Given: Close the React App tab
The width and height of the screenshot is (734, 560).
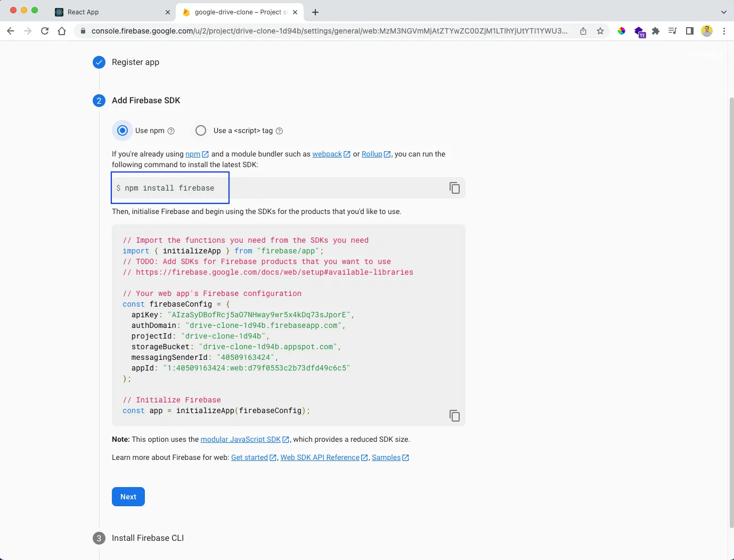Looking at the screenshot, I should [x=168, y=12].
